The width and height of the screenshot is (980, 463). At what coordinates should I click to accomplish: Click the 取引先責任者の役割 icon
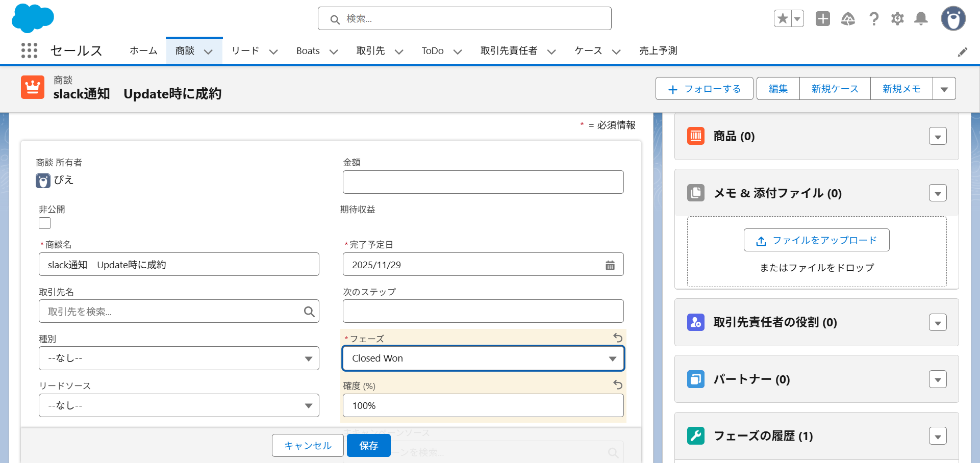pos(696,322)
